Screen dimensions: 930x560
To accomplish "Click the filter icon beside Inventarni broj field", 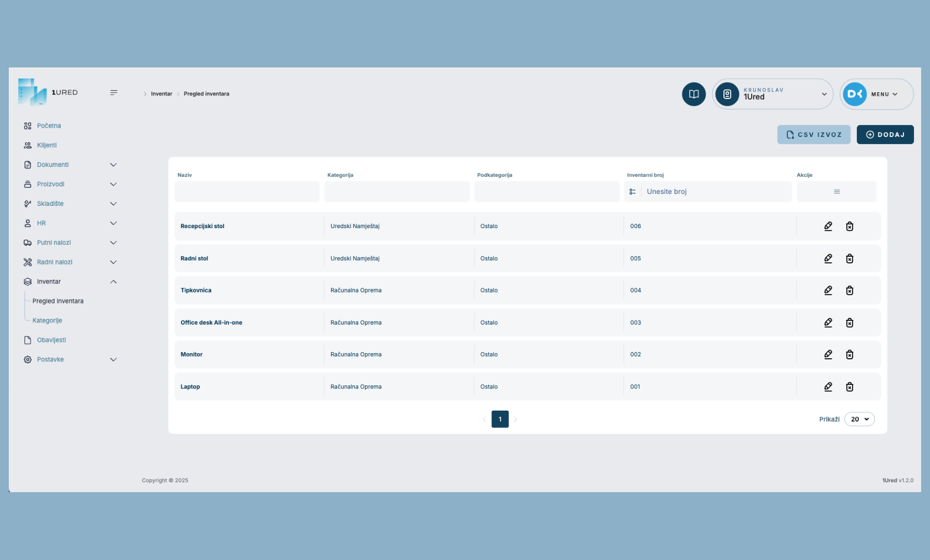I will pyautogui.click(x=633, y=191).
